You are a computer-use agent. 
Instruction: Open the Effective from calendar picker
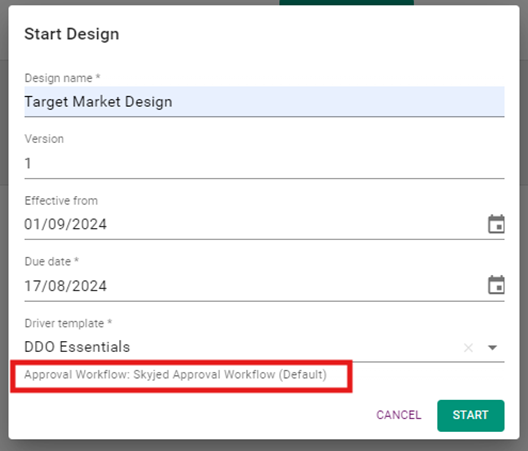496,224
